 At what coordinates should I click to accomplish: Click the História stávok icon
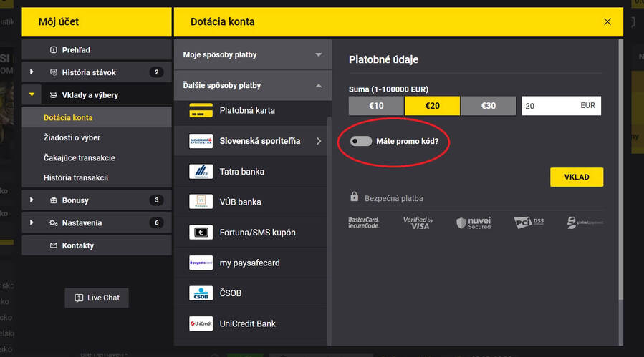54,72
